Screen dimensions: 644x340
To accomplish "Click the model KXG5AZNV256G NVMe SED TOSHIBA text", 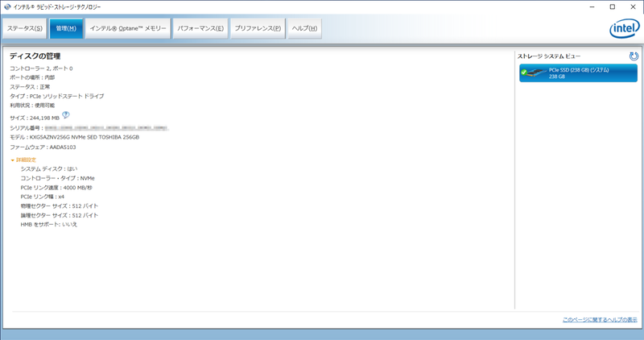I will pyautogui.click(x=74, y=137).
